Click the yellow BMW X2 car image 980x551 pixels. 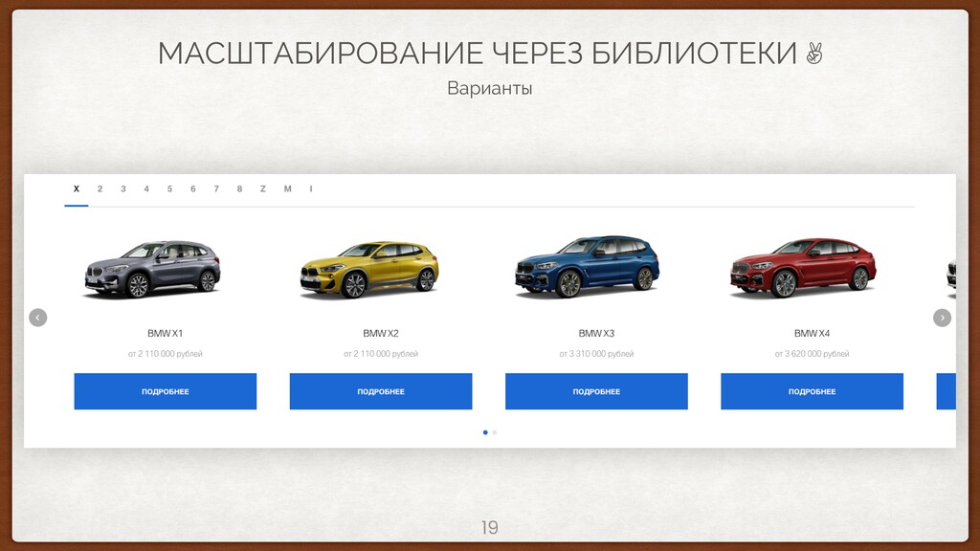click(369, 269)
